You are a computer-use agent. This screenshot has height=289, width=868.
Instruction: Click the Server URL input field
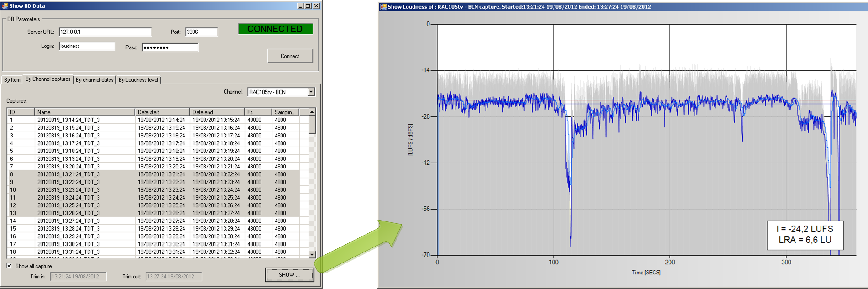tap(105, 32)
